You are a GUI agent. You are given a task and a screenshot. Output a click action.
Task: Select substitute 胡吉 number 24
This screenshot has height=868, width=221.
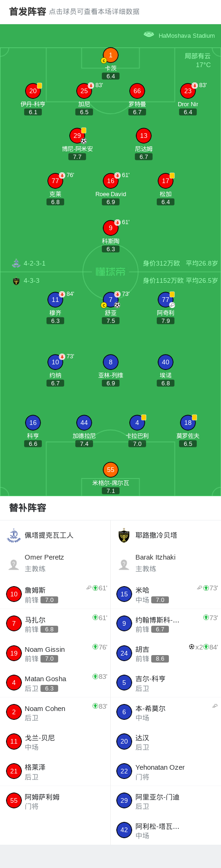click(166, 653)
